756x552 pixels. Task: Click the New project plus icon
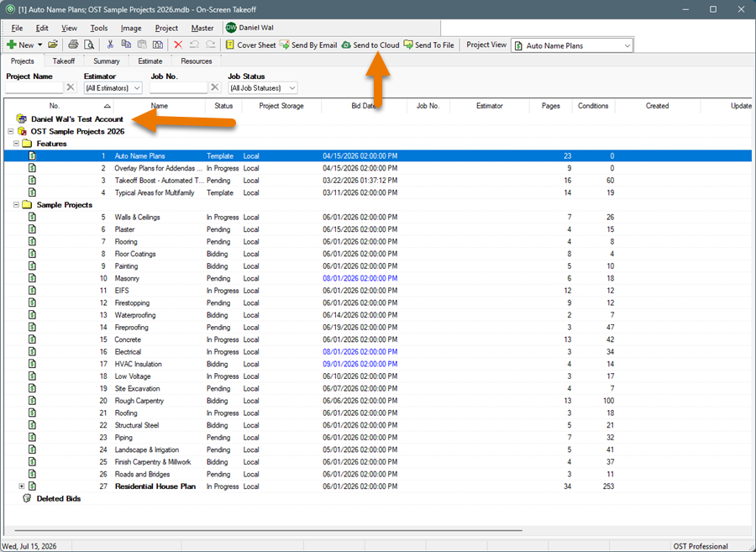coord(12,45)
